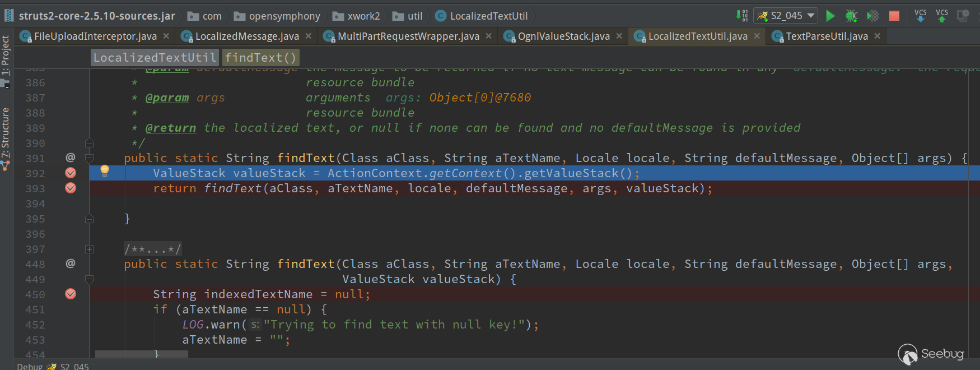Click the @return Javadoc tag on line 389
The height and width of the screenshot is (370, 980).
click(x=170, y=128)
